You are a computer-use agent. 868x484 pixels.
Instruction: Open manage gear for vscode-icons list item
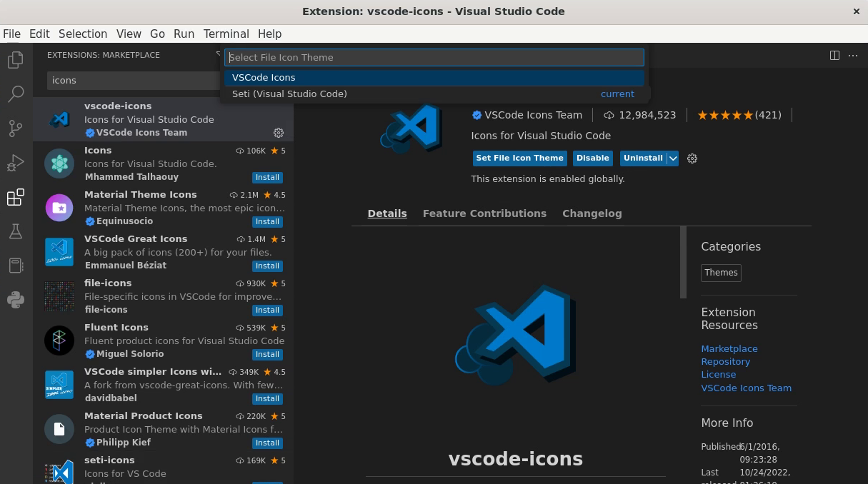tap(279, 133)
